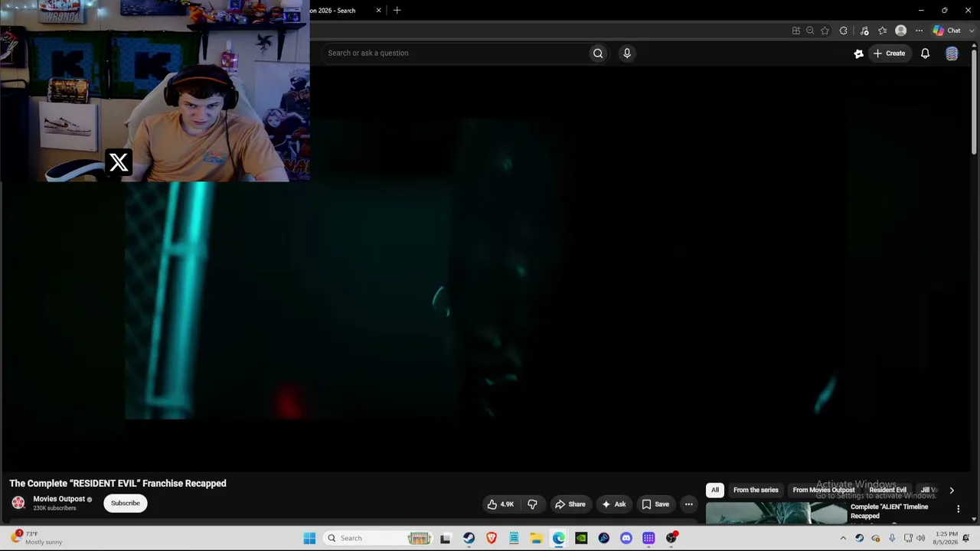Select the 'From the series' chip
Viewport: 980px width, 551px height.
tap(756, 490)
